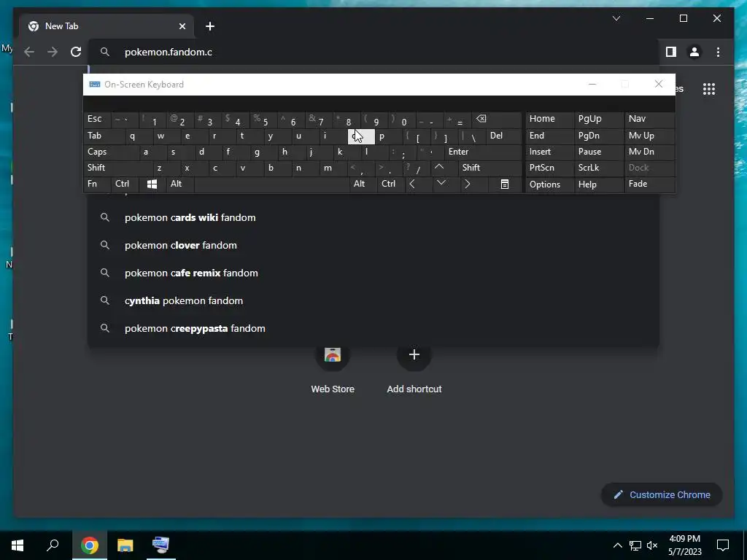Click Help on the on-screen keyboard

598,184
